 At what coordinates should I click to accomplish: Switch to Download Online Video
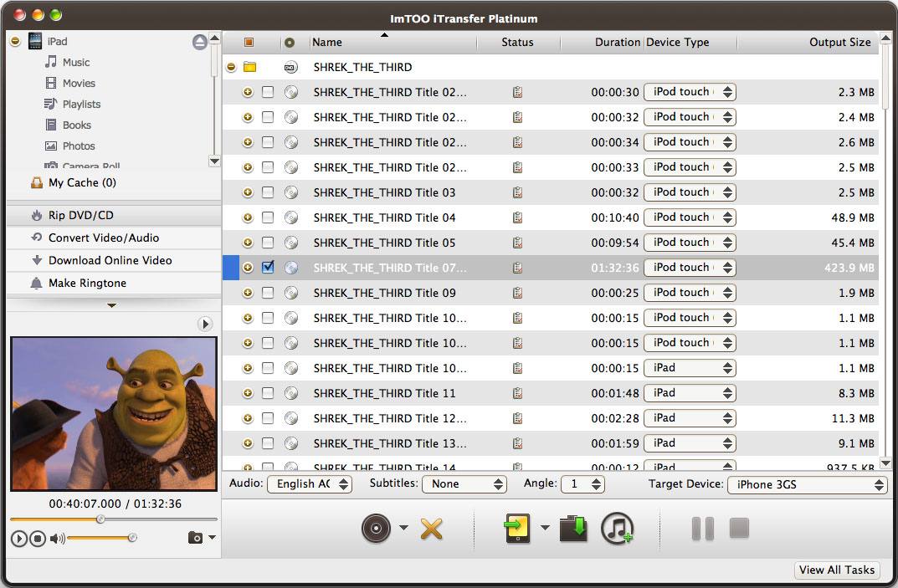[114, 260]
